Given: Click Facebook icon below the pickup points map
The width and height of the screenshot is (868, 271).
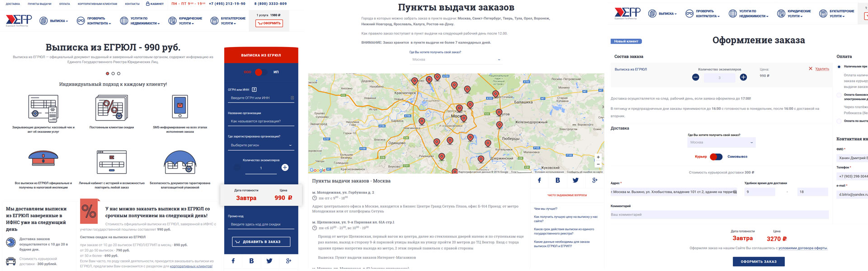Looking at the screenshot, I should click(539, 180).
